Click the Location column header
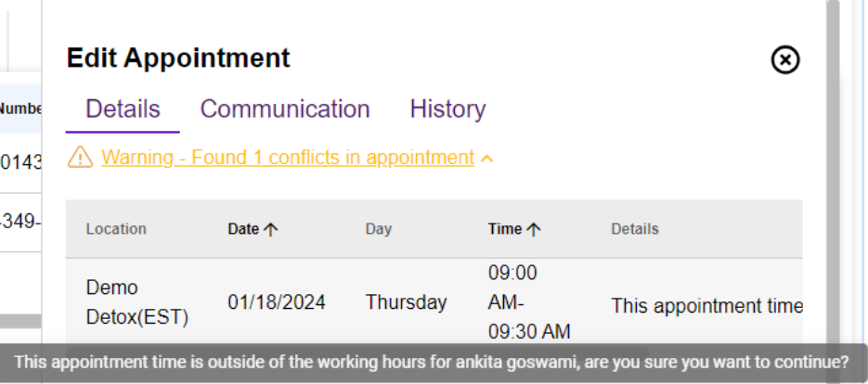 [x=116, y=229]
